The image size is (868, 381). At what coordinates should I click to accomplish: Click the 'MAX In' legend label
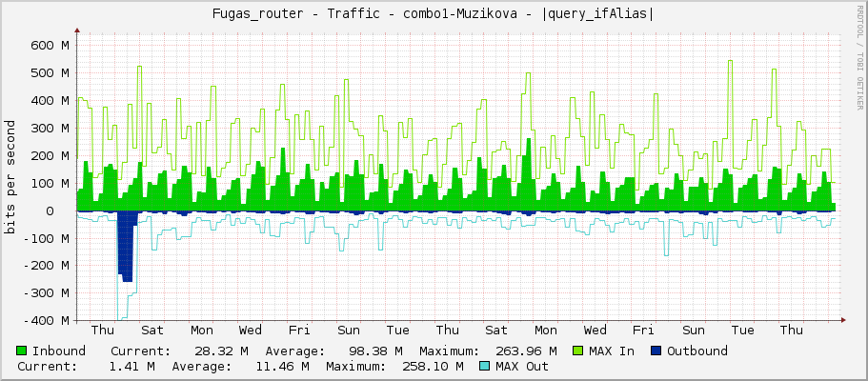[612, 351]
